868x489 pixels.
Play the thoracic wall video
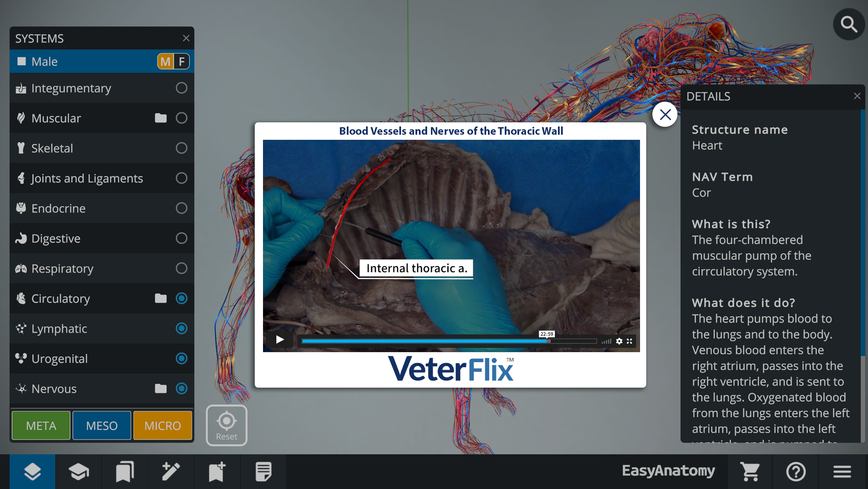point(280,340)
